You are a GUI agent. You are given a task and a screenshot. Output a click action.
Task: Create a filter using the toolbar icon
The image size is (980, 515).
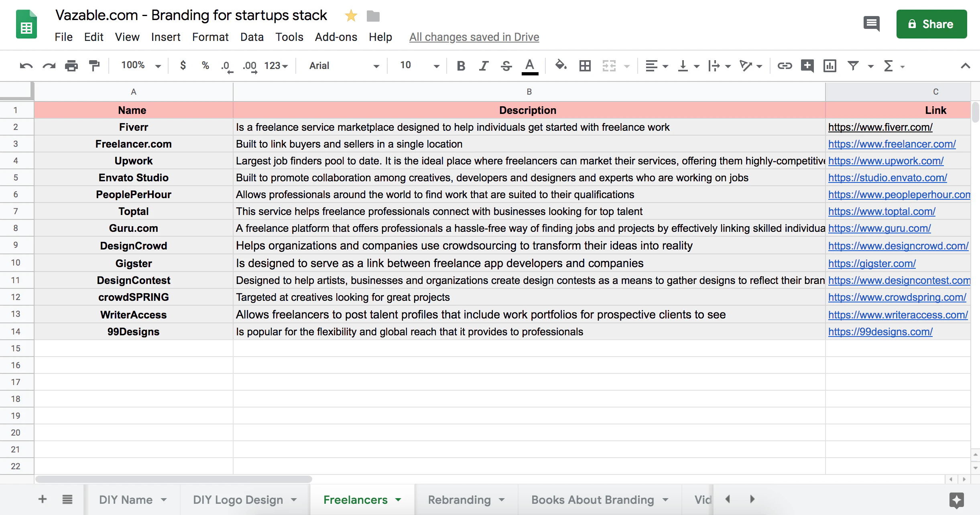pos(853,65)
